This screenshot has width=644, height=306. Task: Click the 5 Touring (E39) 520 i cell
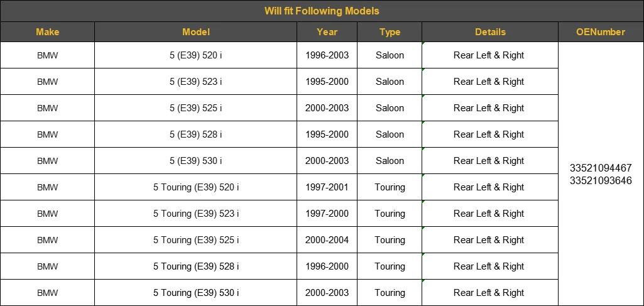[x=196, y=187]
